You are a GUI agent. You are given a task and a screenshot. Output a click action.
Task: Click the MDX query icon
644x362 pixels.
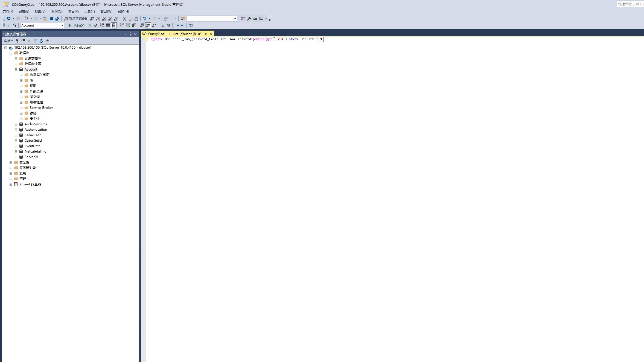[x=98, y=19]
